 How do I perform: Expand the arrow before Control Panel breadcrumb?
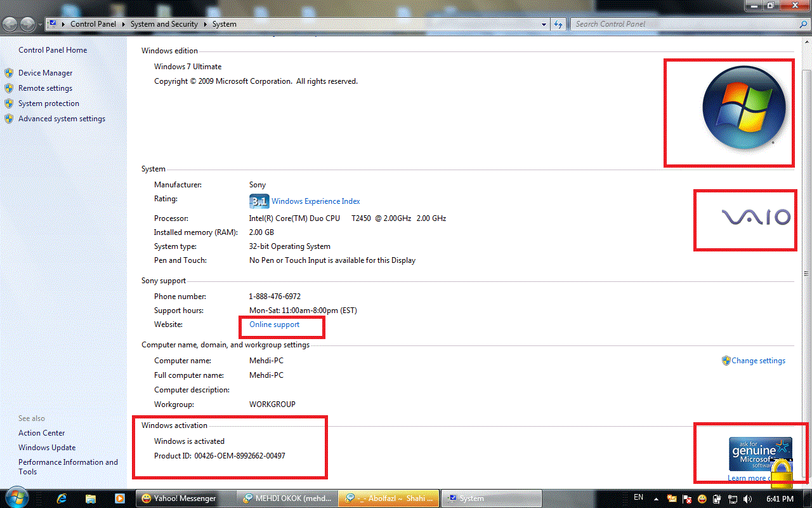pos(64,24)
